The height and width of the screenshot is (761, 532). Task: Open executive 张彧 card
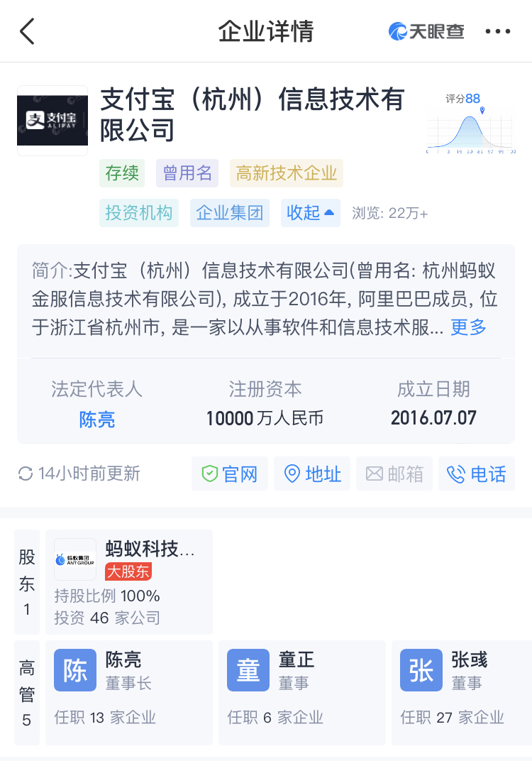coord(462,693)
